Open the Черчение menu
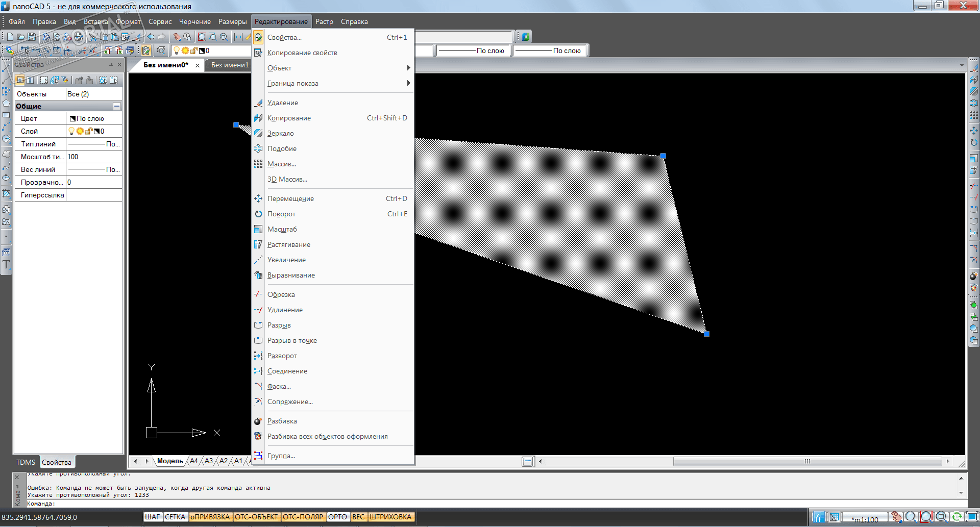Screen dimensions: 980x527 (x=195, y=21)
